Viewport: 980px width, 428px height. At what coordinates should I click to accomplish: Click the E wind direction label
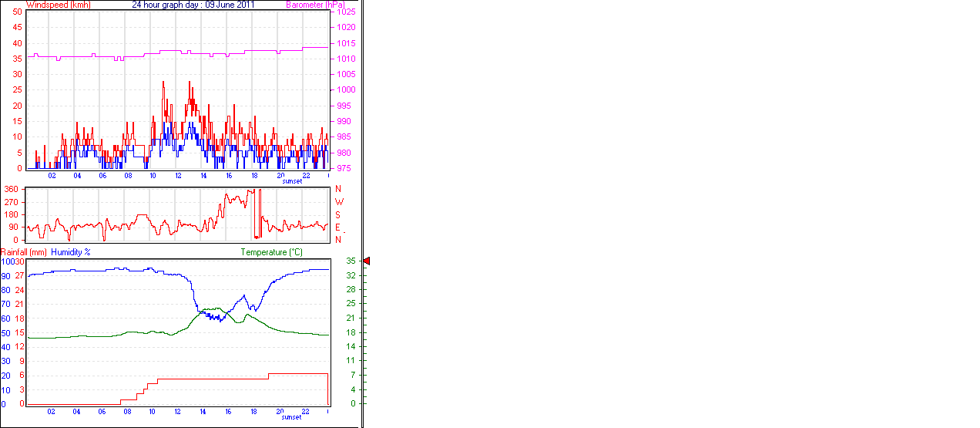click(338, 227)
